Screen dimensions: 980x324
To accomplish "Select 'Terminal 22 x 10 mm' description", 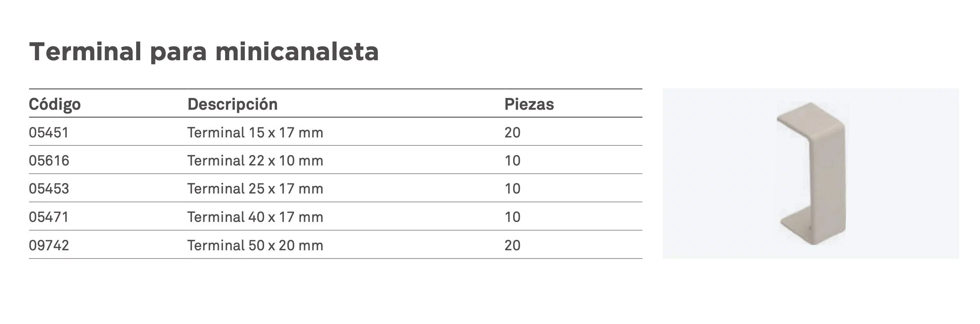I will tap(255, 161).
